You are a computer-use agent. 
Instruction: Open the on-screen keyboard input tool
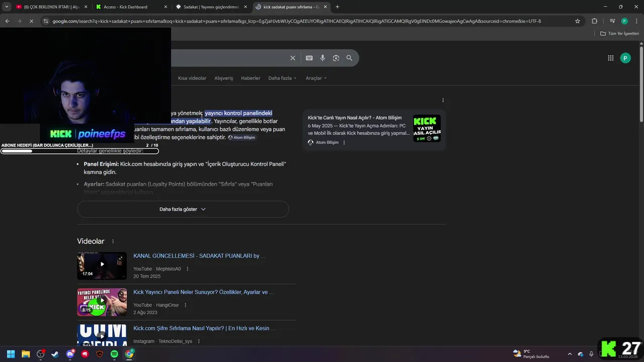[x=309, y=58]
